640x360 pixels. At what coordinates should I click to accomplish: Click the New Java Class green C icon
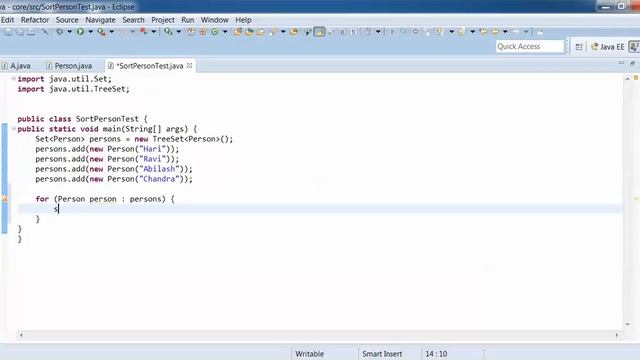[215, 31]
